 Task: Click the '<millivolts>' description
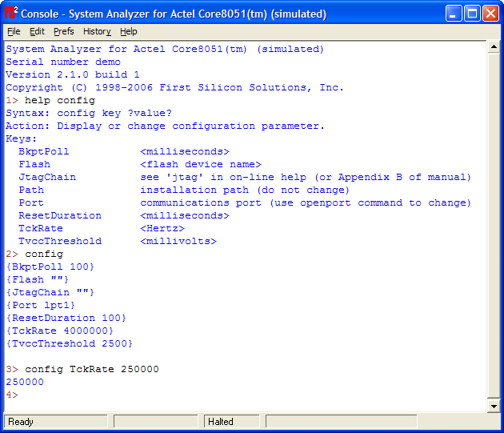[178, 241]
